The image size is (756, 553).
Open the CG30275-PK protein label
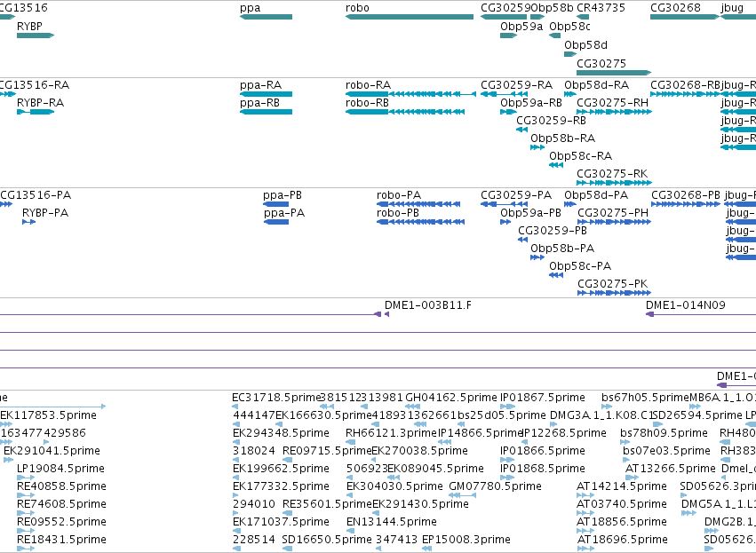(x=613, y=284)
